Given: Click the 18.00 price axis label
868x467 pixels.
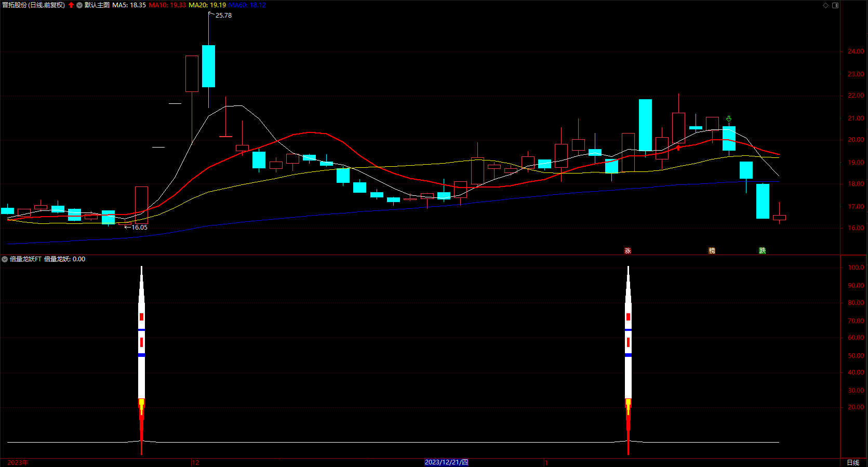Looking at the screenshot, I should [x=856, y=184].
